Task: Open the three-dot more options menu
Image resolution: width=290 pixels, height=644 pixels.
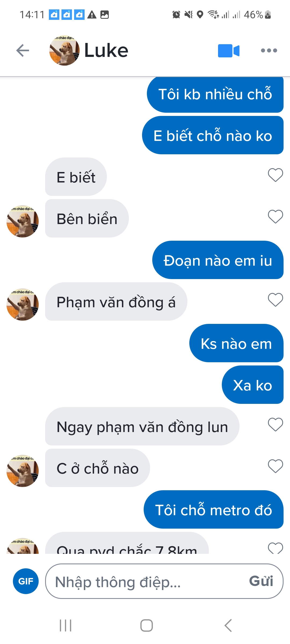Action: [269, 50]
